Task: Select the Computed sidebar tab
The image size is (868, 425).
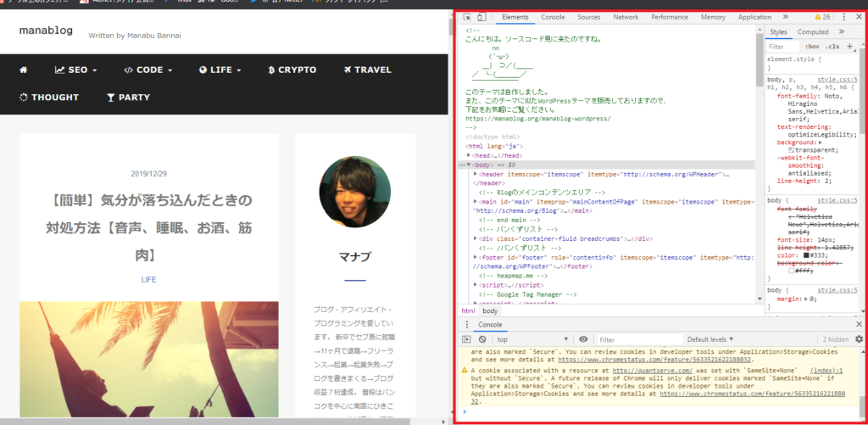Action: pyautogui.click(x=813, y=31)
